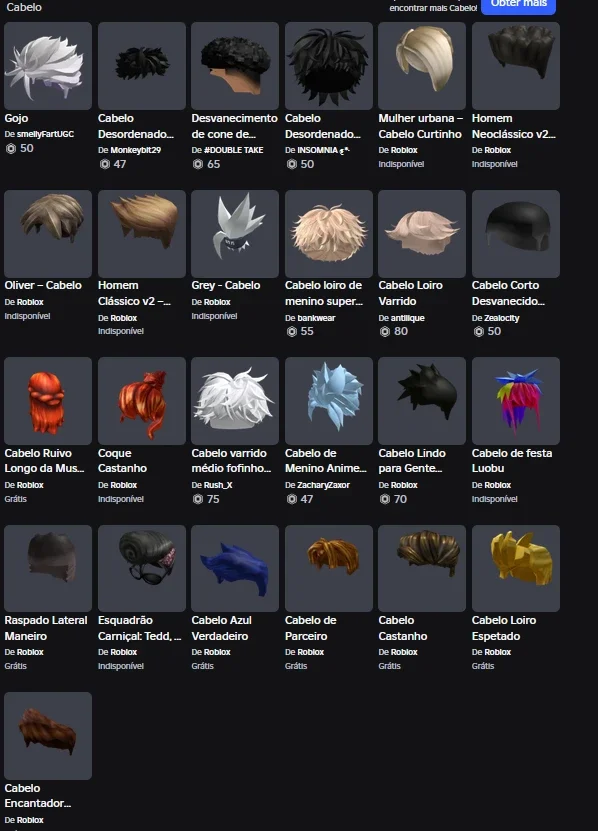The image size is (598, 831).
Task: Select the white Gojo hair thumbnail
Action: click(x=48, y=66)
